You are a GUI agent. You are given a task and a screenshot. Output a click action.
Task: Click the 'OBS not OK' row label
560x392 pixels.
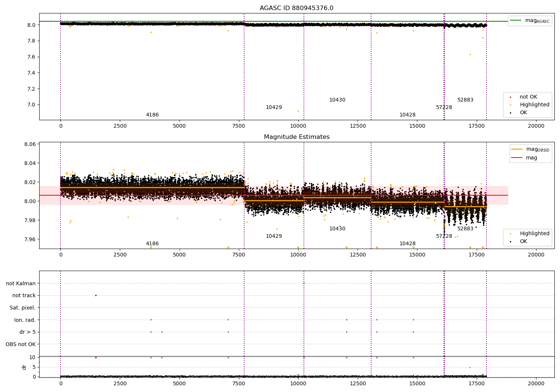click(x=21, y=345)
